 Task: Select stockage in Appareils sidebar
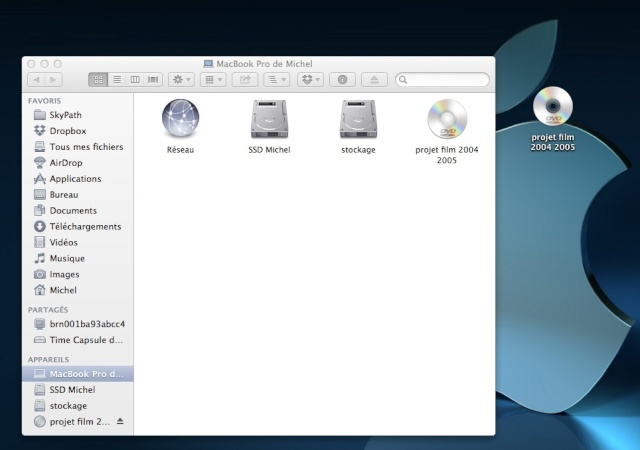(x=78, y=406)
